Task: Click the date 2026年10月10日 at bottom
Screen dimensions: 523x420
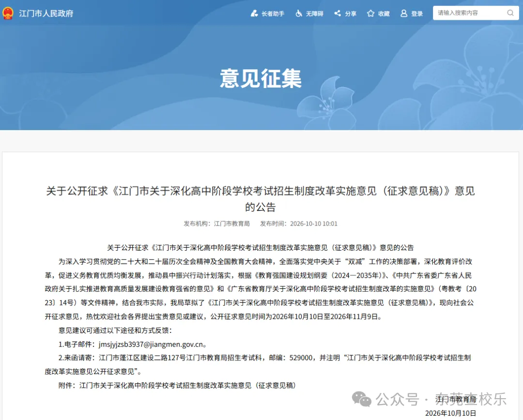Action: [x=450, y=413]
